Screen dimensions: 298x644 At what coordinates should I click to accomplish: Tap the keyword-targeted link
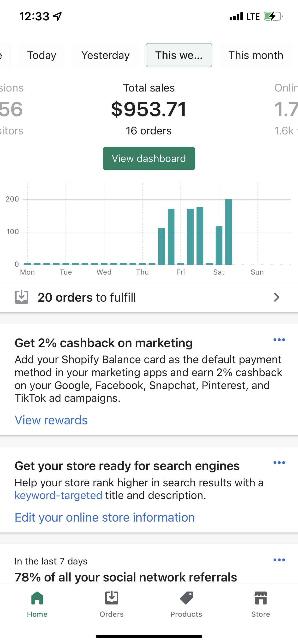(58, 495)
